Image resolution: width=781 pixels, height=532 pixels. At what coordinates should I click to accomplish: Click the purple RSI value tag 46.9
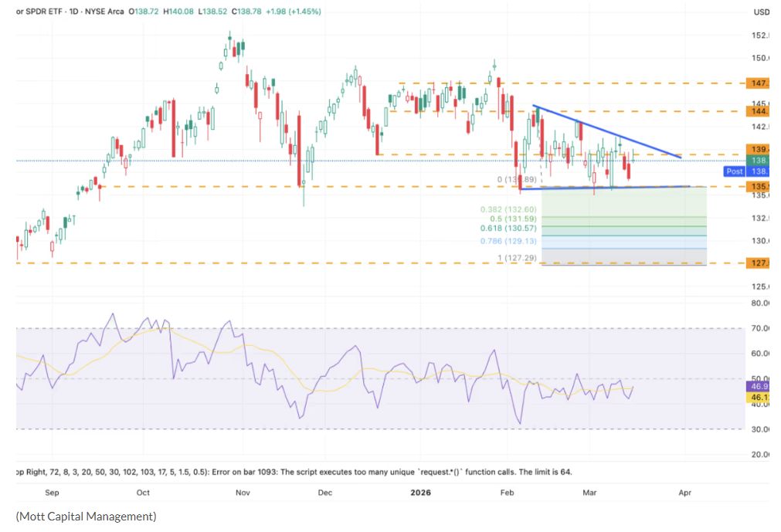(x=758, y=385)
